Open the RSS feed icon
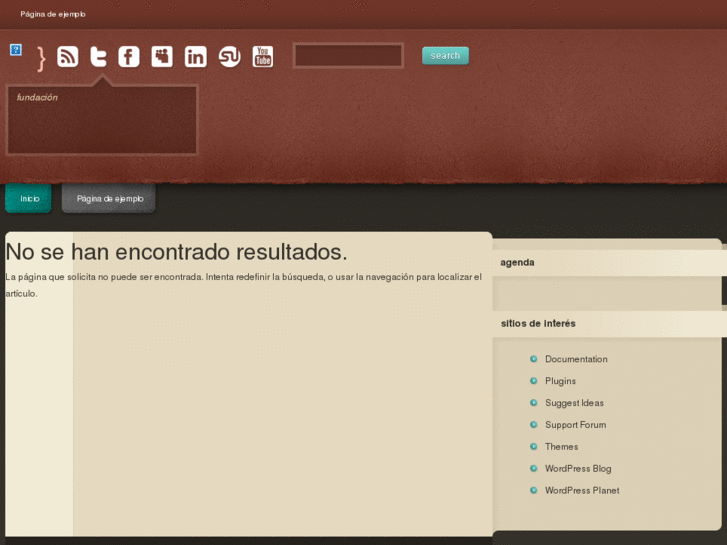Screen dimensions: 727x545 click(68, 57)
